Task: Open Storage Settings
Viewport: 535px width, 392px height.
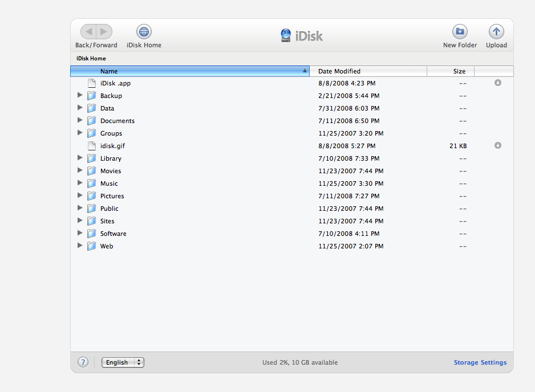Action: pos(480,362)
